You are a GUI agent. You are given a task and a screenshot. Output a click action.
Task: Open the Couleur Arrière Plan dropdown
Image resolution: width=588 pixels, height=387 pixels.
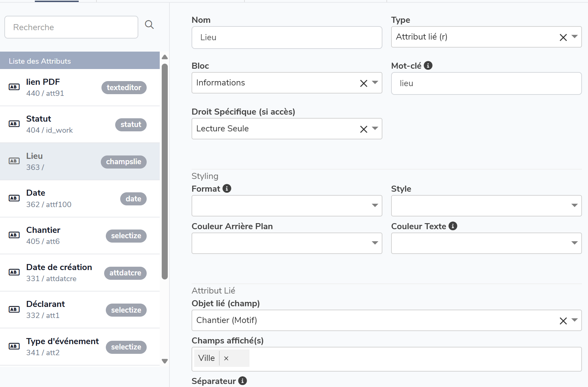[x=375, y=243]
